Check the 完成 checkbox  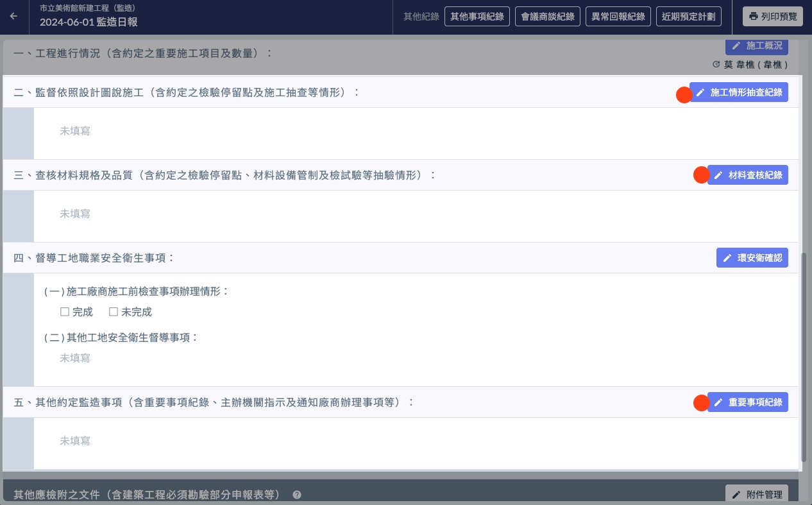65,312
